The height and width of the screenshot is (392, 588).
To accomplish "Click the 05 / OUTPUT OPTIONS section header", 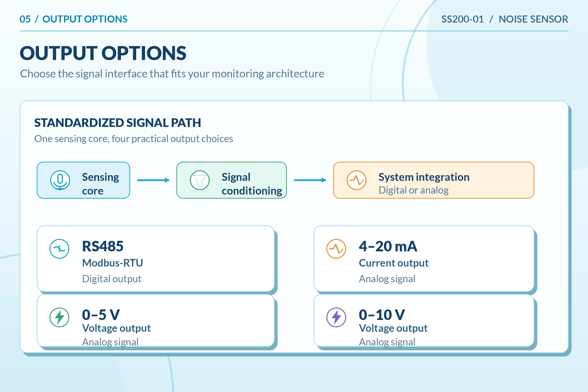I will [73, 19].
